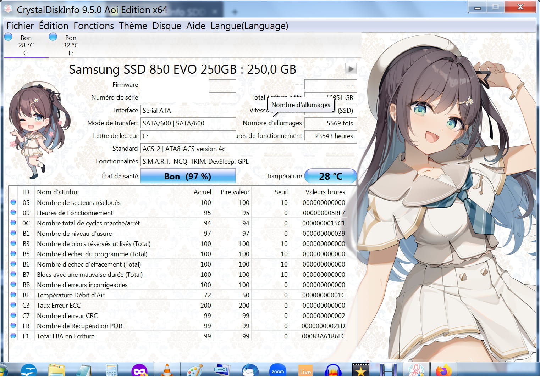540x392 pixels.
Task: Click the SATA/600 transfer mode field
Action: pyautogui.click(x=188, y=123)
